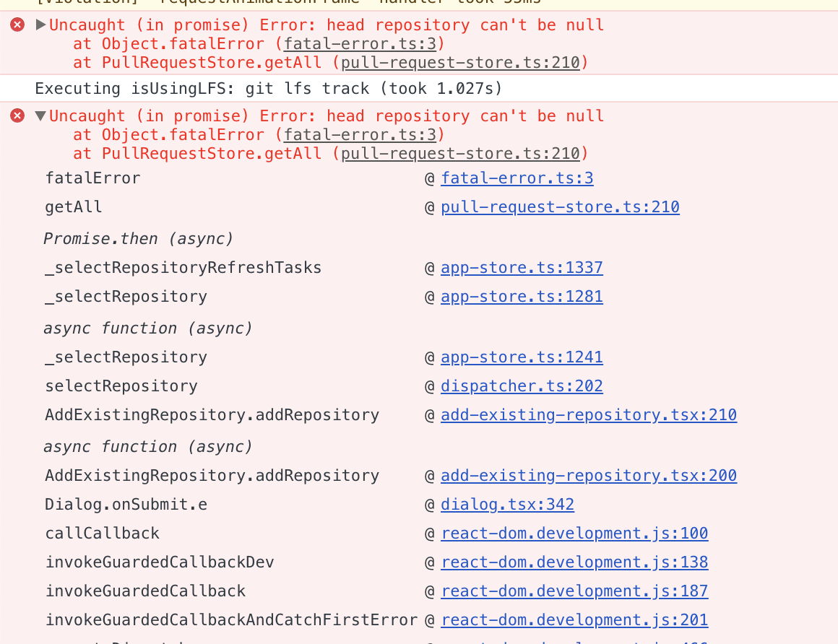Open pull-request-store.ts:210 link in second error message
Screen dimensions: 838x644
coord(460,153)
